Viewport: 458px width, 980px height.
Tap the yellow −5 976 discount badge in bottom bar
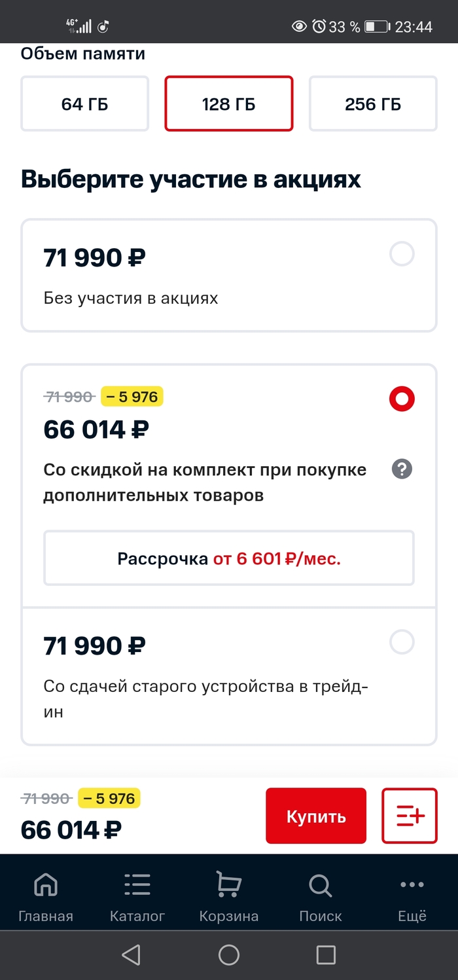click(x=109, y=799)
